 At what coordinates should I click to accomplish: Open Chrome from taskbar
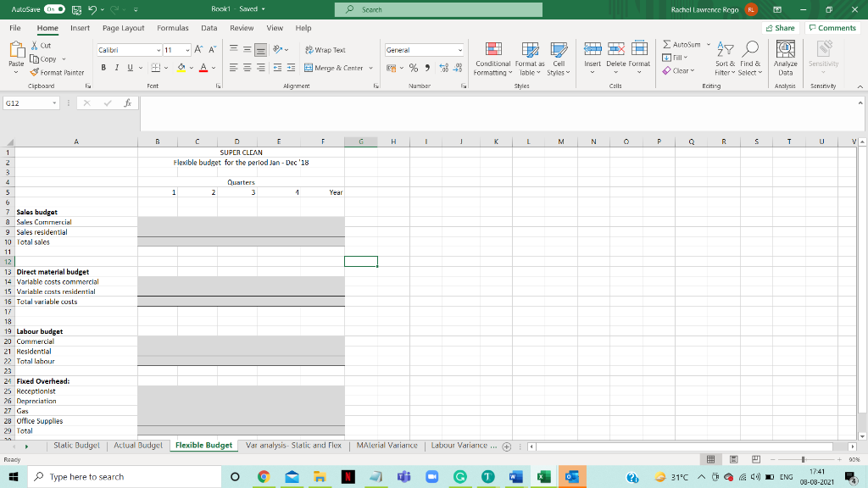[x=263, y=476]
